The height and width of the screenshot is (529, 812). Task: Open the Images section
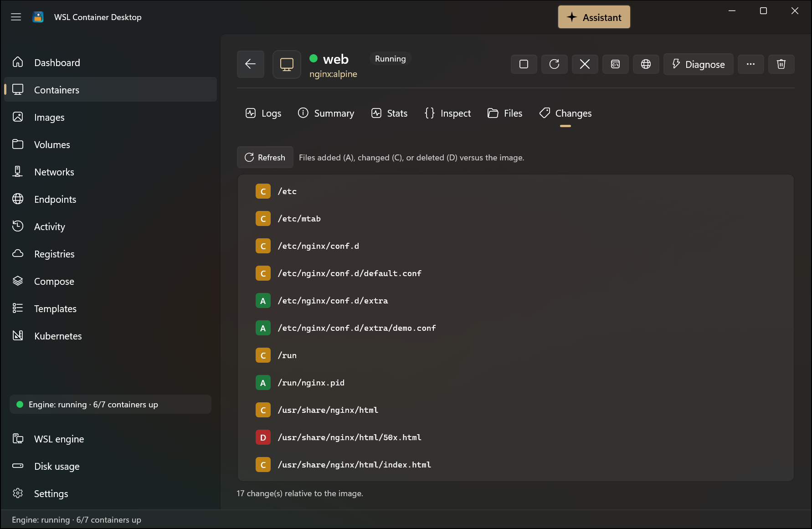(110, 117)
